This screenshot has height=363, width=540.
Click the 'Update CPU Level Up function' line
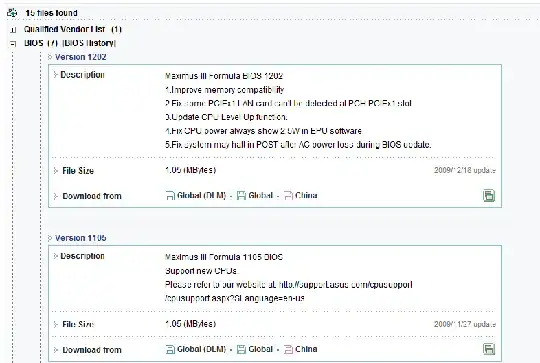coord(226,117)
